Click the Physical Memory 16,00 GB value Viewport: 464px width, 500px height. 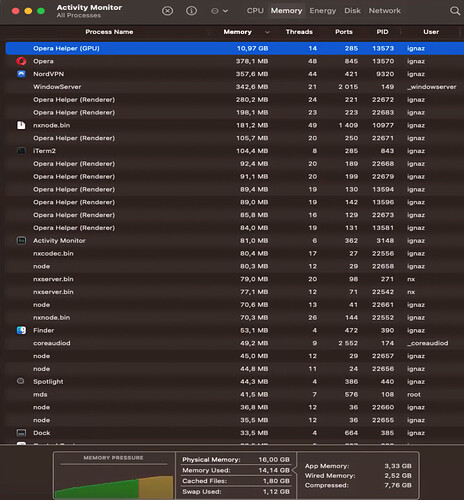(x=274, y=460)
